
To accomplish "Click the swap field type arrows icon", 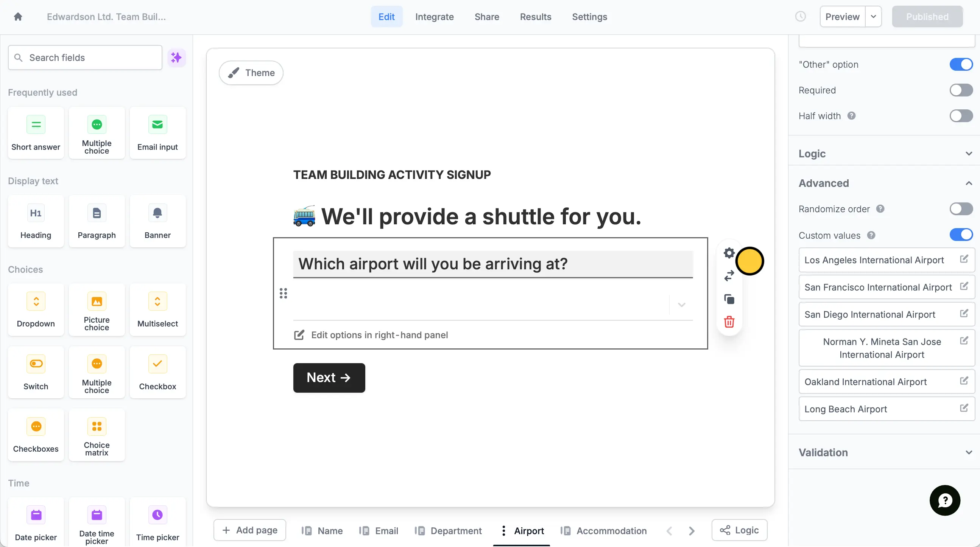I will click(729, 276).
